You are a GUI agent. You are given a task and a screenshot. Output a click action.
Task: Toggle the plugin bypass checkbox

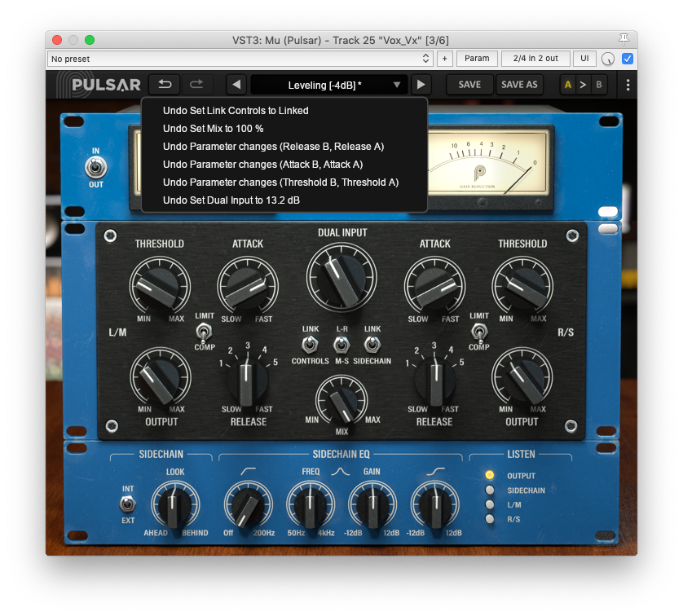[628, 59]
